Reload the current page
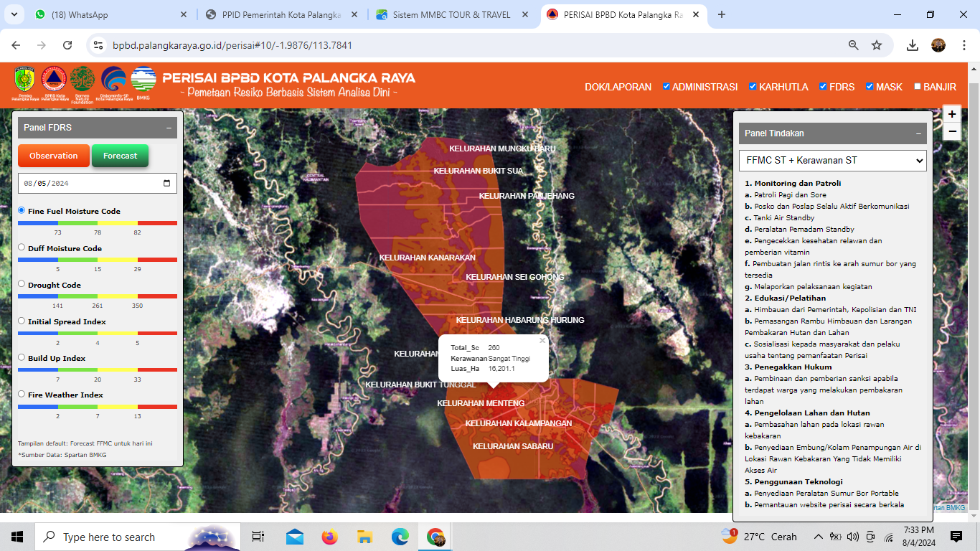This screenshot has height=551, width=980. click(x=67, y=45)
